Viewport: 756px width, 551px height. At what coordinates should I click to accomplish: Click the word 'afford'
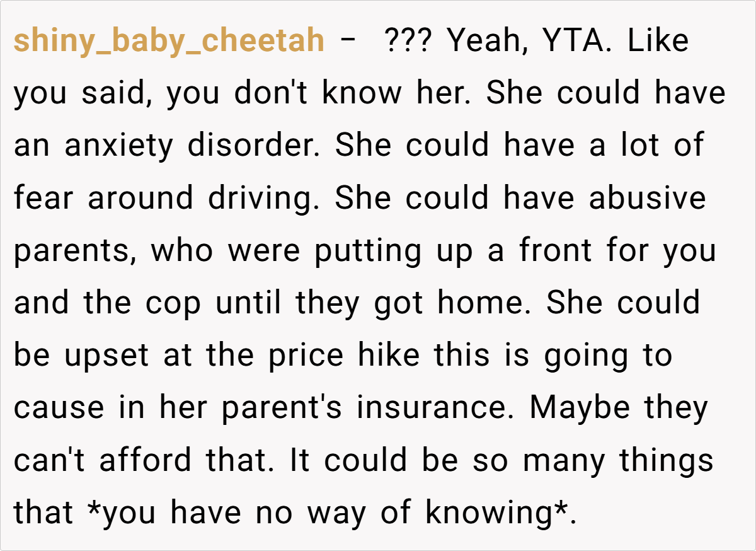[146, 460]
